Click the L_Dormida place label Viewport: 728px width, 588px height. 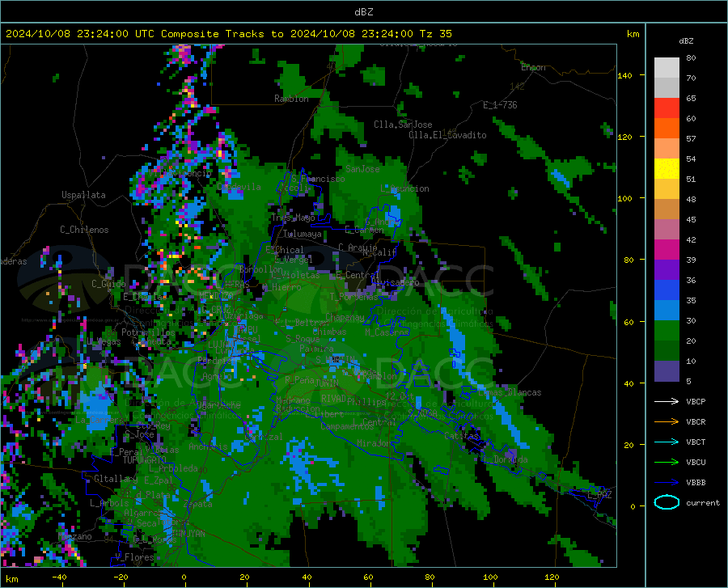(506, 459)
